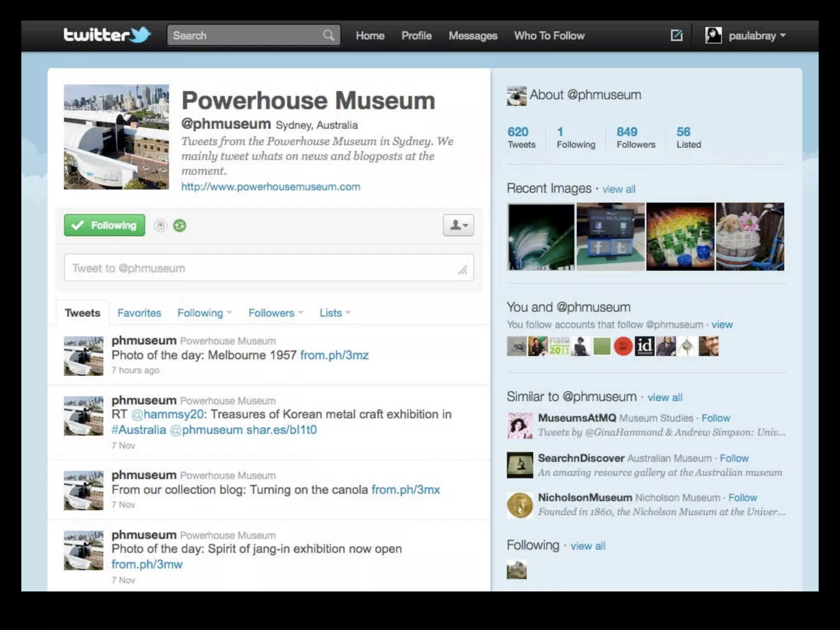Viewport: 840px width, 630px height.
Task: Click the MuseumsAtMQ avatar icon
Action: pyautogui.click(x=520, y=425)
